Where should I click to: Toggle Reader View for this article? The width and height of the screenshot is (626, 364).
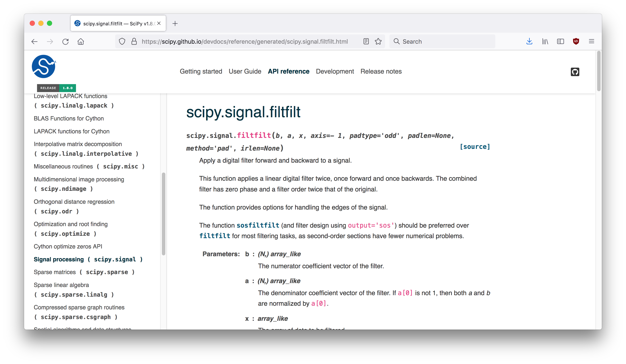(x=366, y=41)
